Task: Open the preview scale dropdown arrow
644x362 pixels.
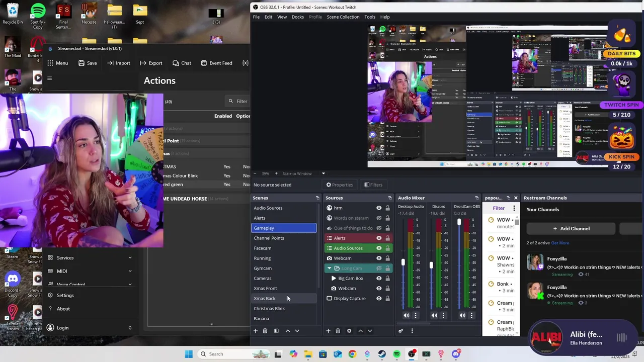Action: [x=323, y=173]
